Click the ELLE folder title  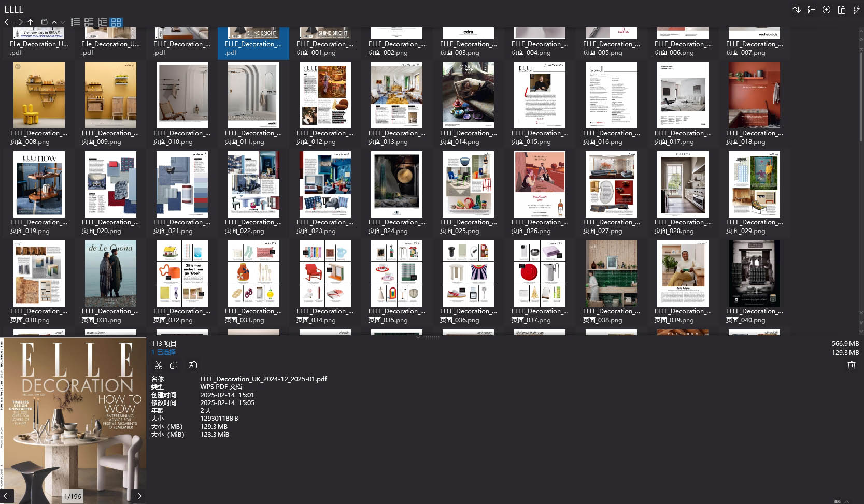point(14,9)
